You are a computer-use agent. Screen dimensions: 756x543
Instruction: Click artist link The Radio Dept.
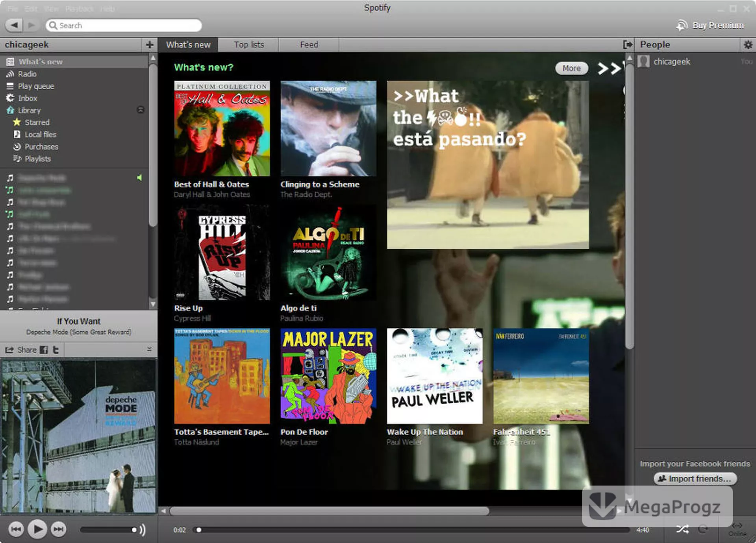coord(306,195)
